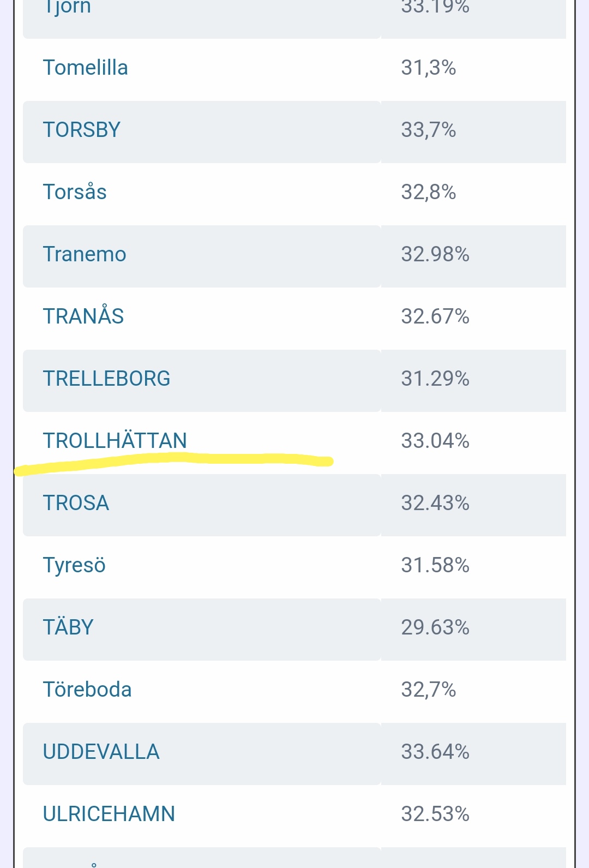
Task: Open the Töreboda entry
Action: coord(87,690)
